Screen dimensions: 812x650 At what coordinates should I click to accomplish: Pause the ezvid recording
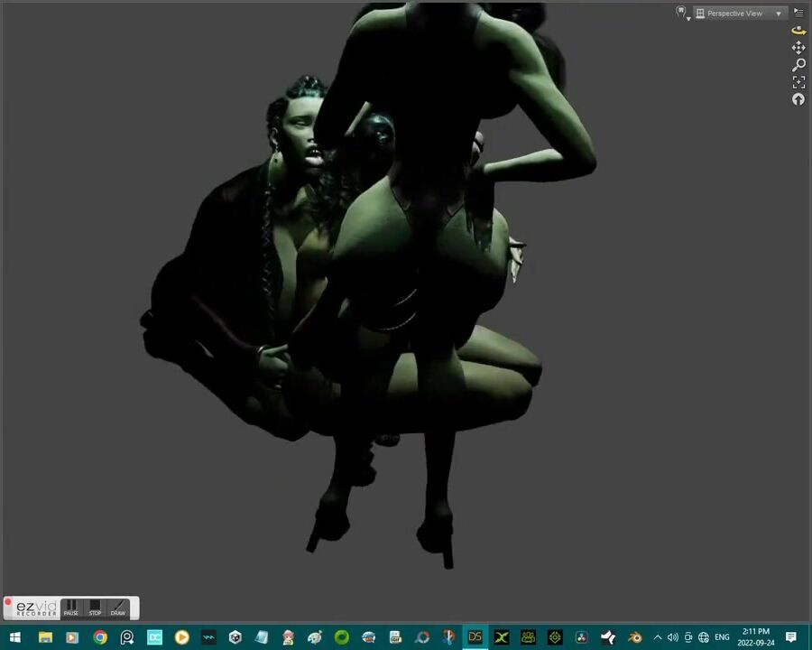point(71,608)
